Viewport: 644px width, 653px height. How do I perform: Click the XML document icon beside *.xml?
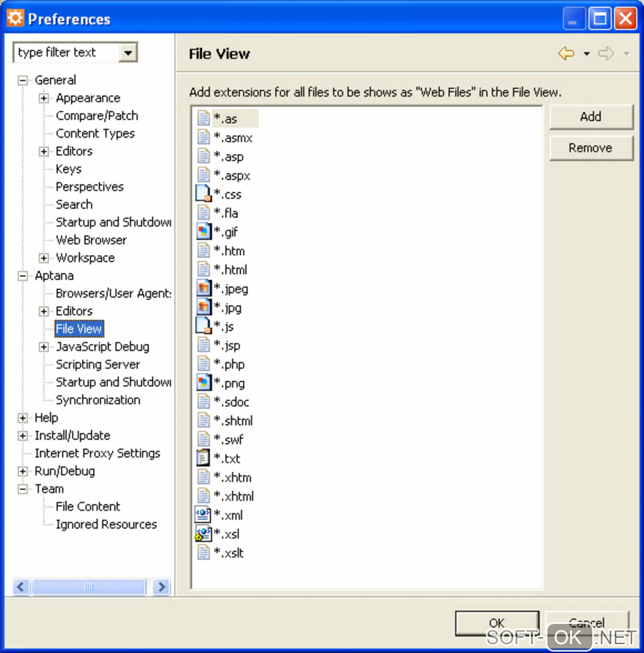203,515
